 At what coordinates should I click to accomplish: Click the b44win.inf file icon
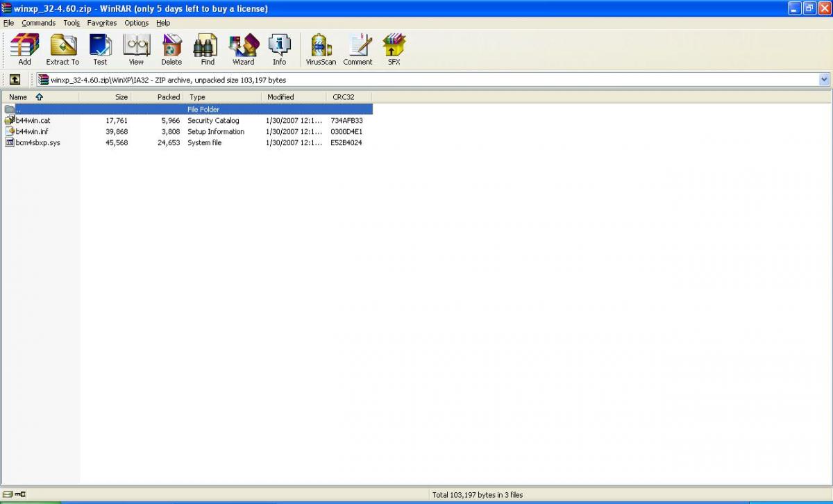pos(9,131)
